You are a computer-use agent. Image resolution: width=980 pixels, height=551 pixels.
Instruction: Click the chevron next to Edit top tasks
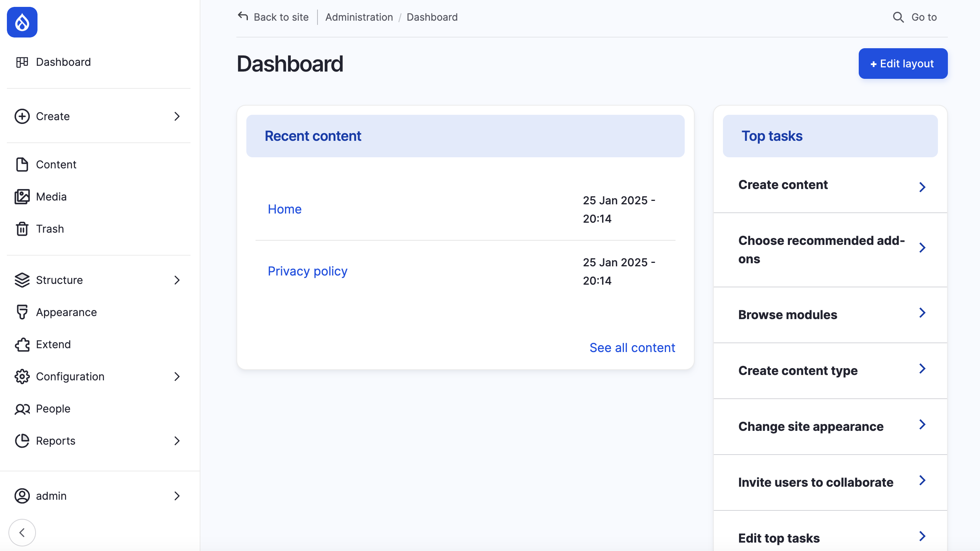pyautogui.click(x=922, y=536)
